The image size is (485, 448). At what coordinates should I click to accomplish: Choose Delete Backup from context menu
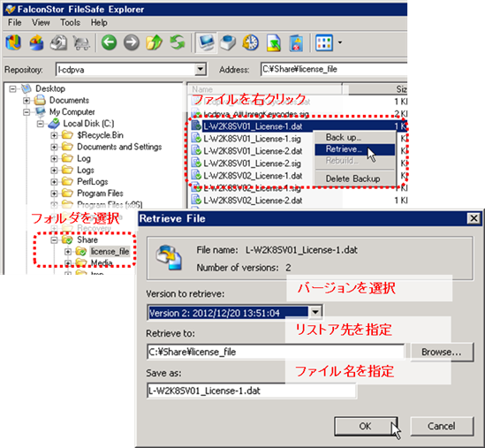(x=355, y=178)
